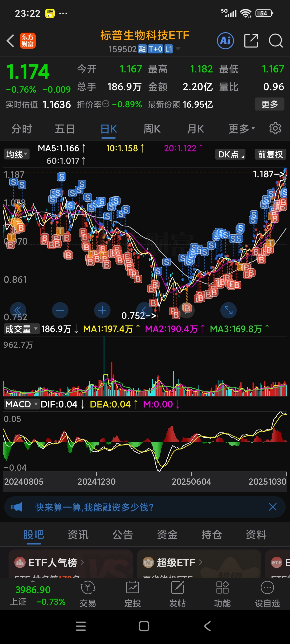Tap Android home button
Image resolution: width=290 pixels, height=644 pixels.
[x=144, y=626]
